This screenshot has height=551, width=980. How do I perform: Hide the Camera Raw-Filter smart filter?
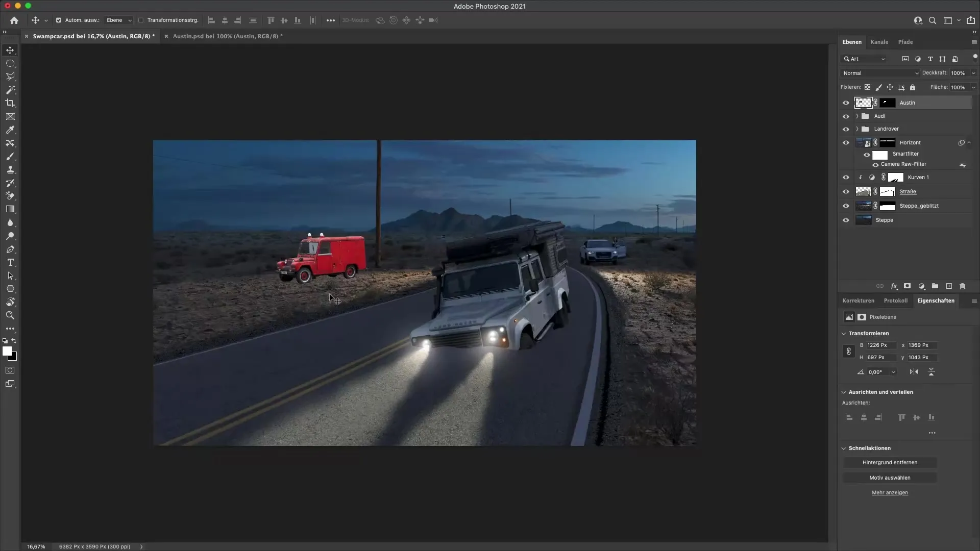876,164
